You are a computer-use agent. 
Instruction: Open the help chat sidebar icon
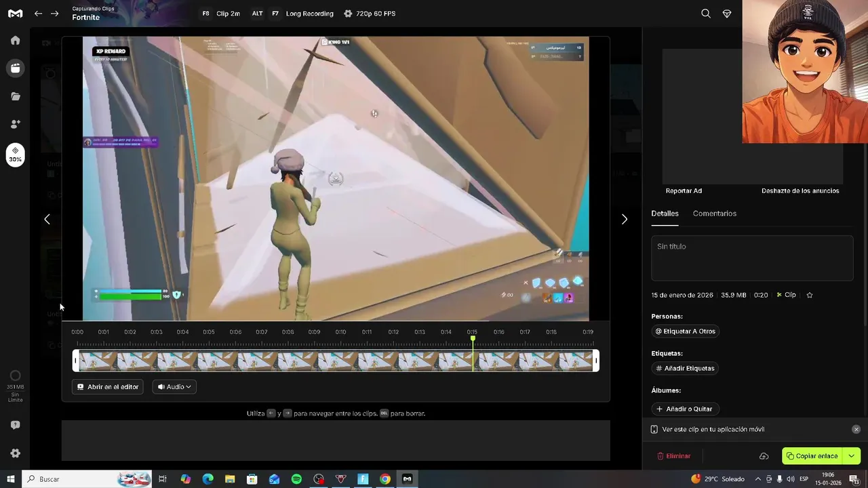[15, 425]
